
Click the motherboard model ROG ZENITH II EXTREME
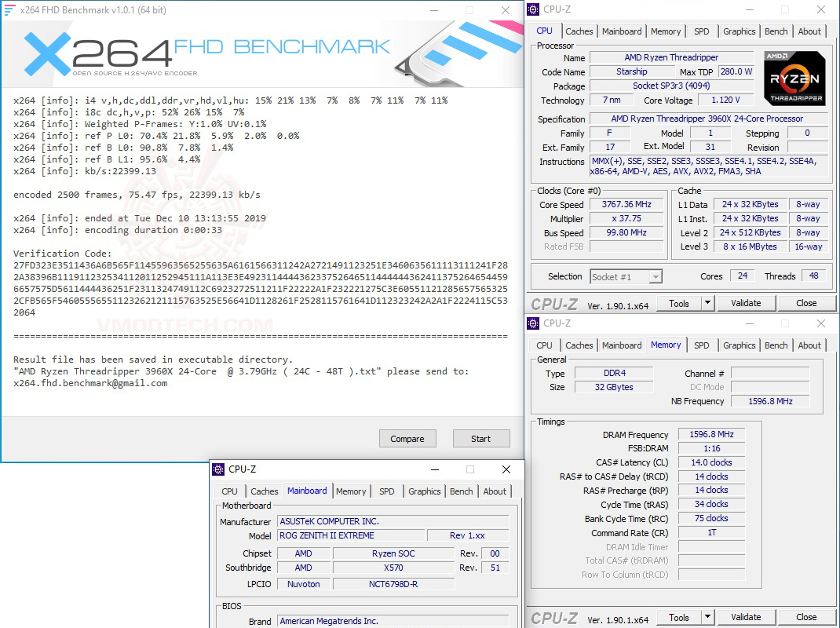click(352, 536)
